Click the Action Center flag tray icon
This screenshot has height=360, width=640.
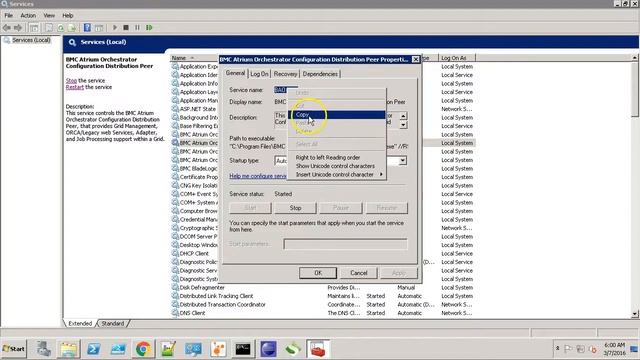[568, 349]
